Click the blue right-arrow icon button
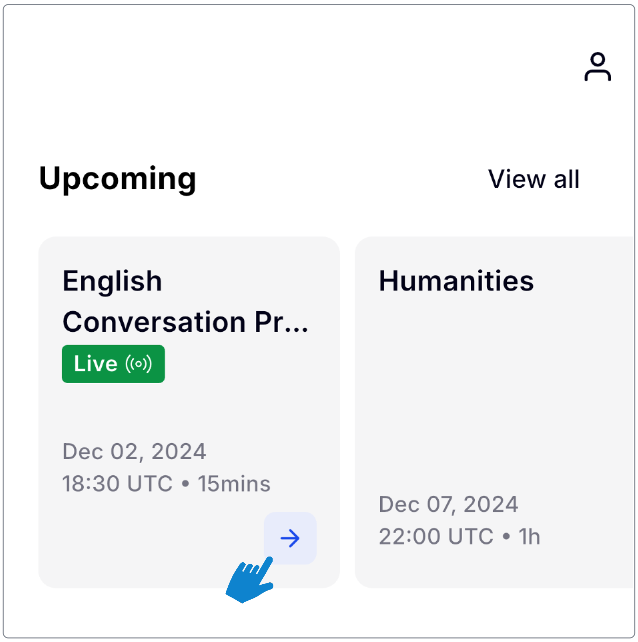 (x=290, y=539)
